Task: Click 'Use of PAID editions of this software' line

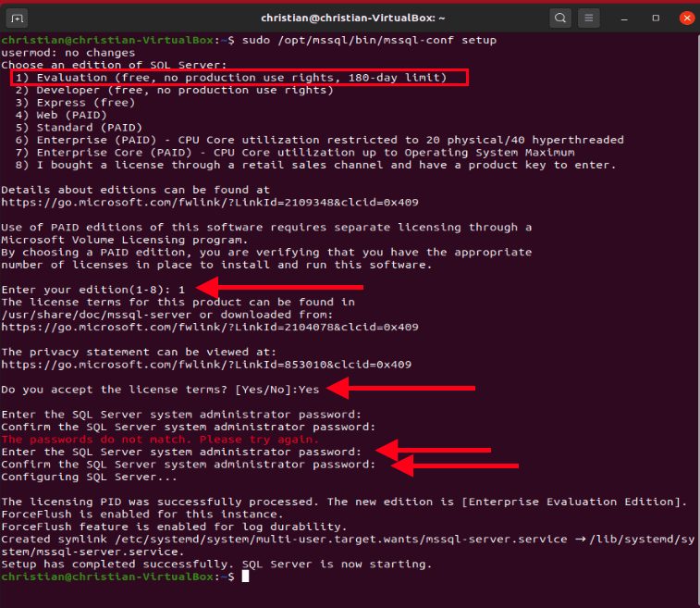Action: pos(266,228)
